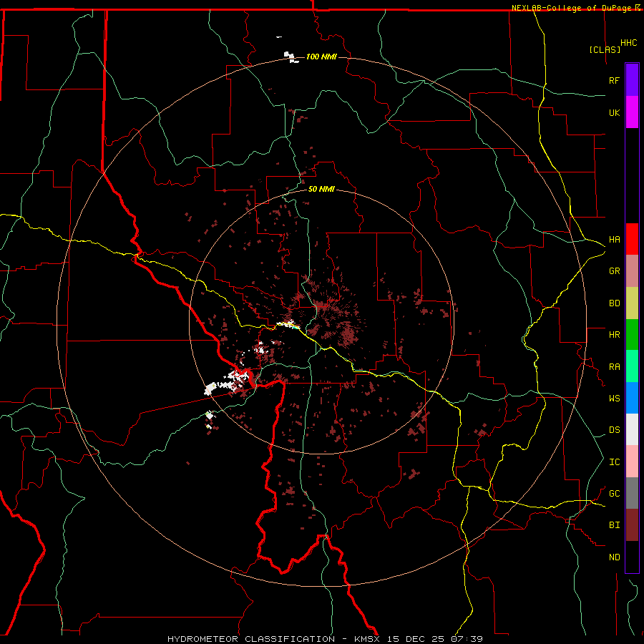Click the IC legend label
Image resolution: width=644 pixels, height=644 pixels.
pyautogui.click(x=614, y=462)
